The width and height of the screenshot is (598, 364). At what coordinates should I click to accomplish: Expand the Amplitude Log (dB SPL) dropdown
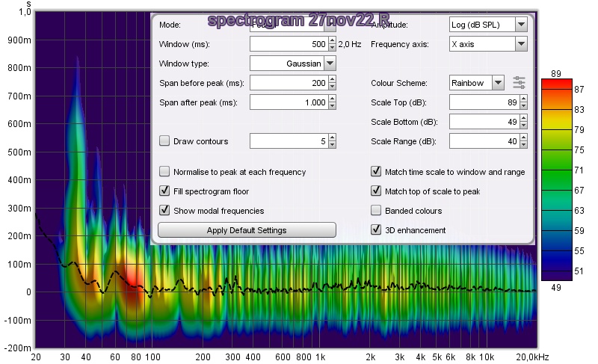tap(521, 25)
